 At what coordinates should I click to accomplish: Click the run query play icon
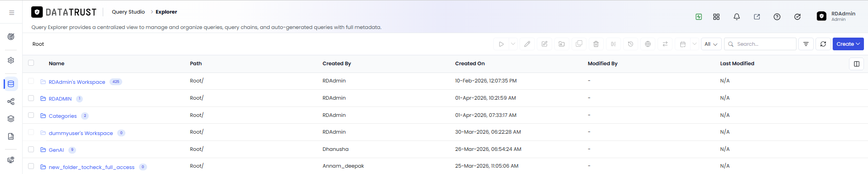(x=501, y=44)
